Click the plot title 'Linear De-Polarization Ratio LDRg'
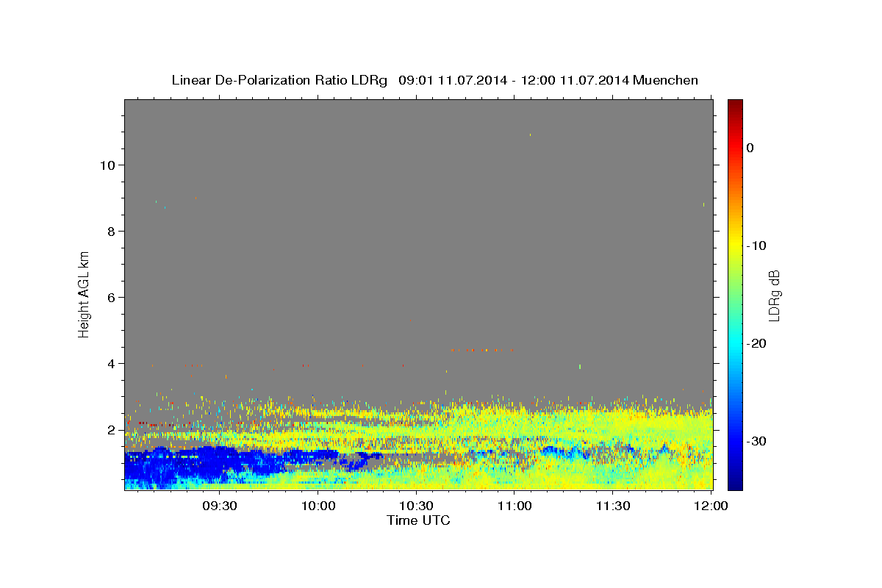Image resolution: width=882 pixels, height=588 pixels. 279,80
